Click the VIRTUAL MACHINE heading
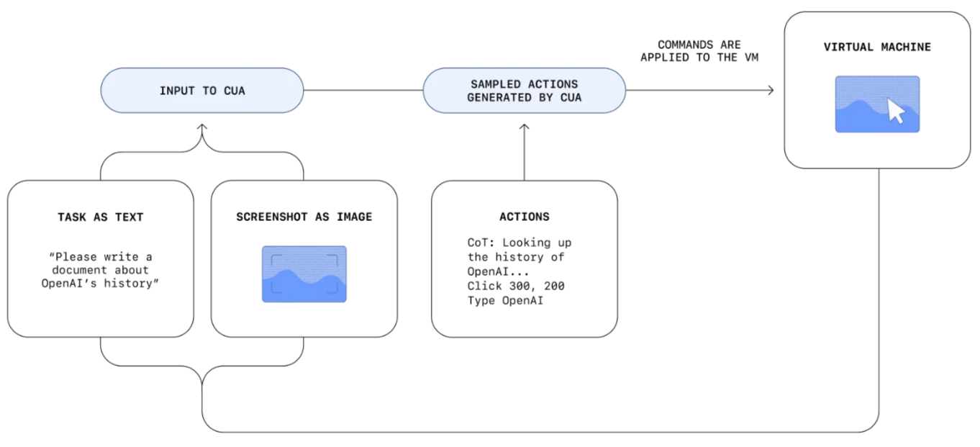 877,48
